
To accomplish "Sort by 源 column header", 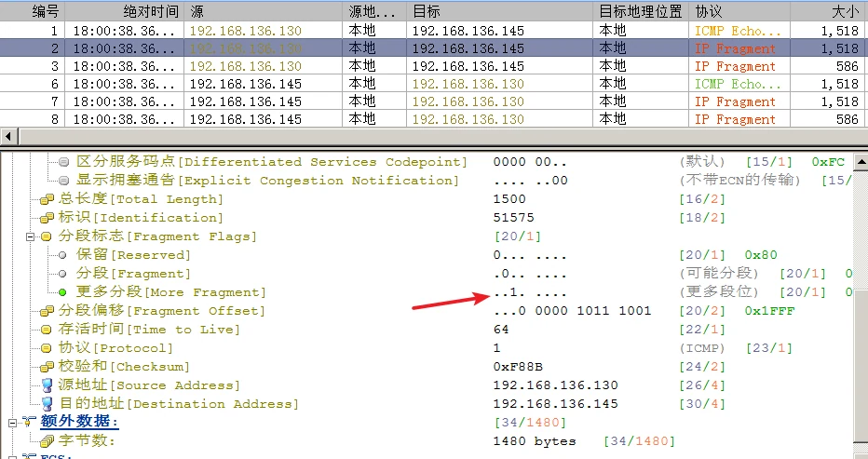I will [264, 11].
